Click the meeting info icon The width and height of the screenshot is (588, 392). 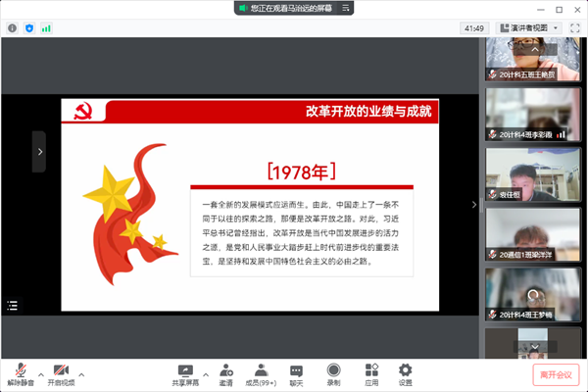[x=13, y=28]
